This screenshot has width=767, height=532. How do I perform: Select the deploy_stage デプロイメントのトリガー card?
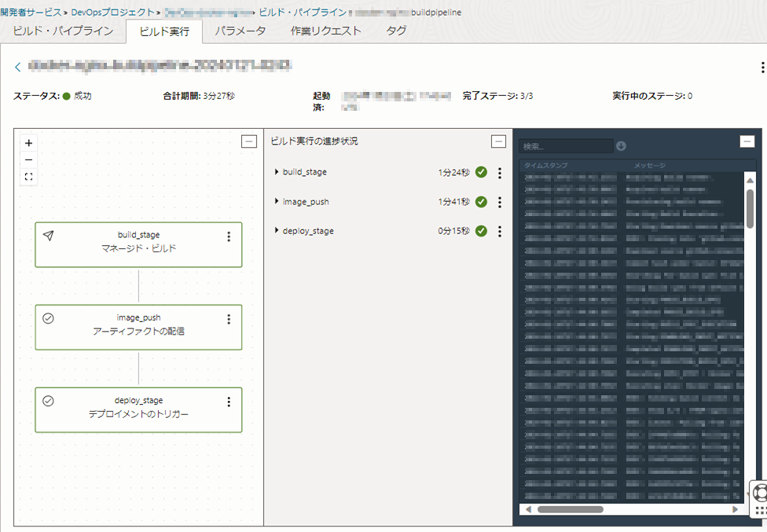click(138, 410)
